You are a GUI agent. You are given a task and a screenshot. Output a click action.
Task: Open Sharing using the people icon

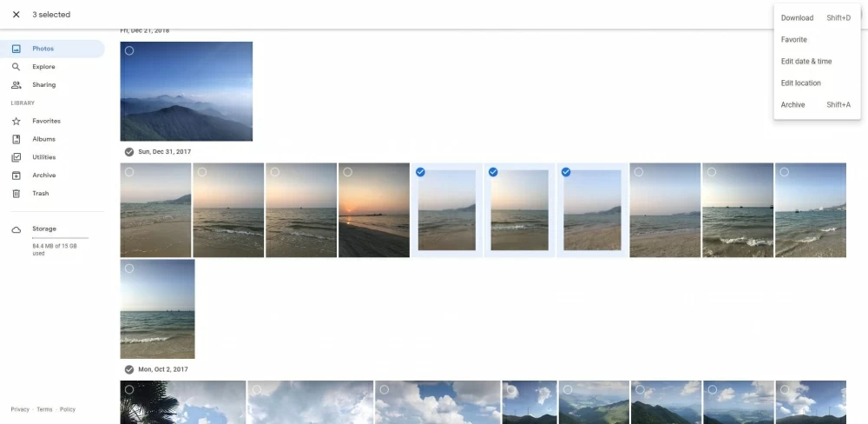tap(16, 85)
